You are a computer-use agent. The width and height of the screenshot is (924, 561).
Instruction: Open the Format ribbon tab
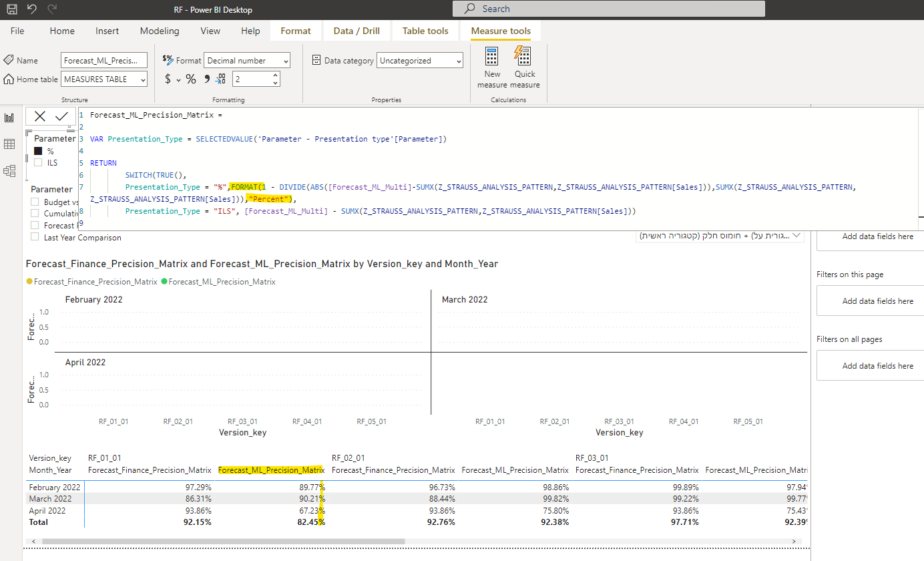click(x=296, y=31)
